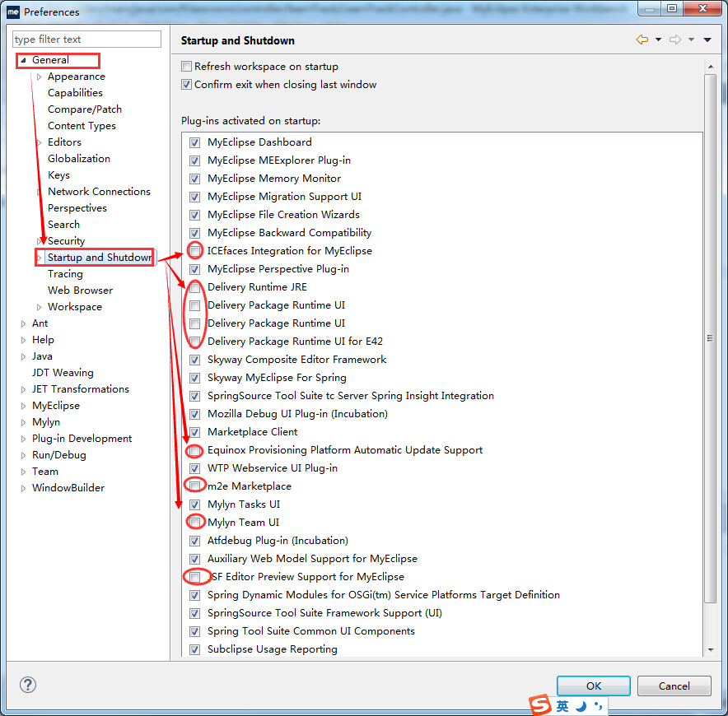Click the scrollbar down arrow
The width and height of the screenshot is (728, 716).
tap(711, 649)
